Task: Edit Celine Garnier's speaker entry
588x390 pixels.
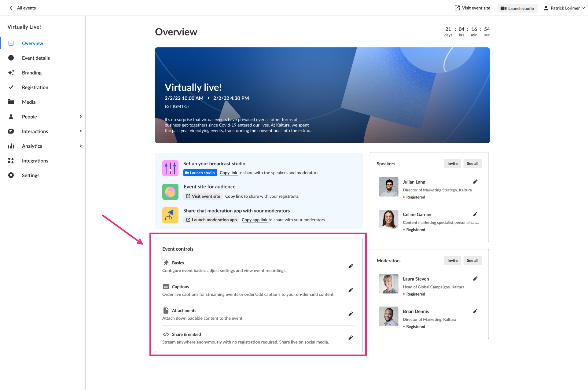Action: pyautogui.click(x=475, y=214)
